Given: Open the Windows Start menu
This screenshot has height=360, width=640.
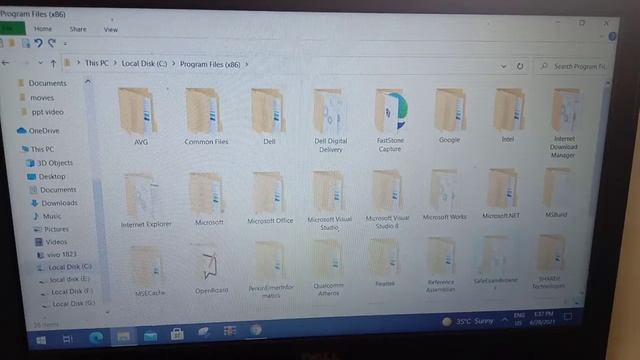Looking at the screenshot, I should pos(41,340).
